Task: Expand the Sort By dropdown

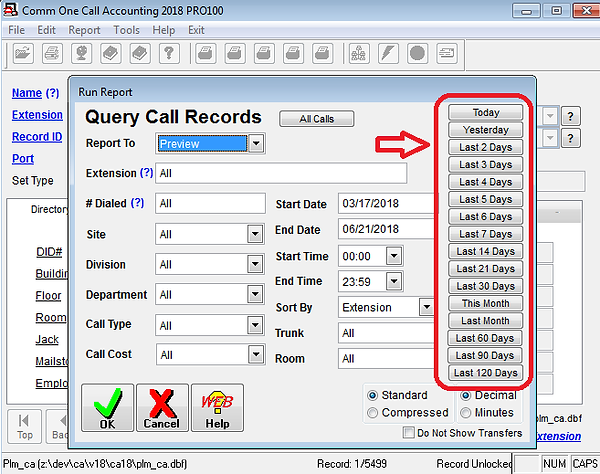Action: coord(426,307)
